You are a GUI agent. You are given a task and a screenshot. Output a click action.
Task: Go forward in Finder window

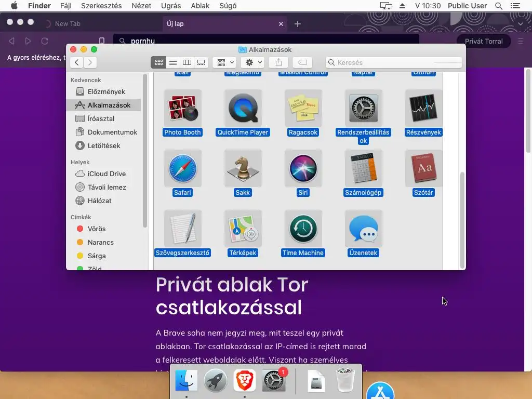pos(90,62)
